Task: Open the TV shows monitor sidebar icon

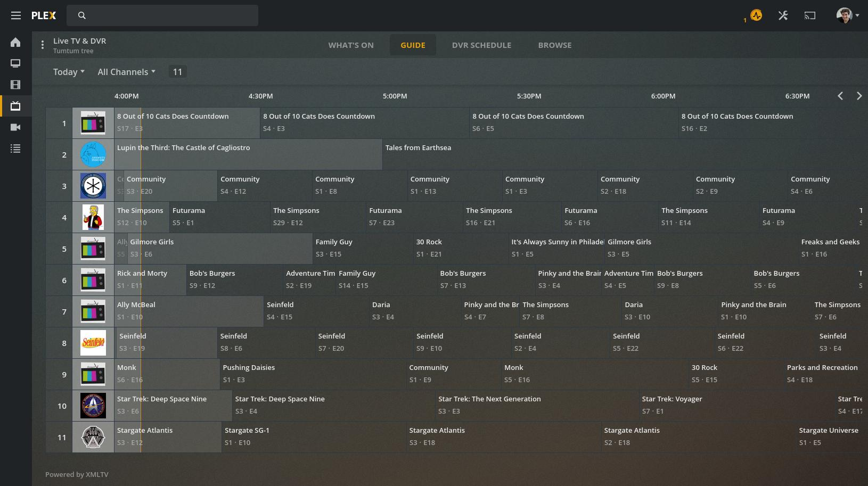Action: pyautogui.click(x=15, y=63)
